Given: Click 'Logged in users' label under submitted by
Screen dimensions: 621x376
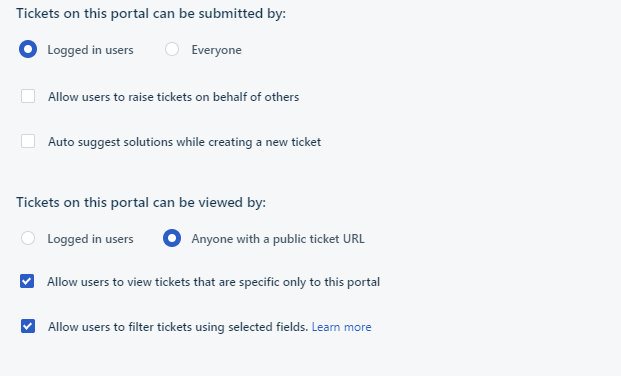Looking at the screenshot, I should (90, 50).
